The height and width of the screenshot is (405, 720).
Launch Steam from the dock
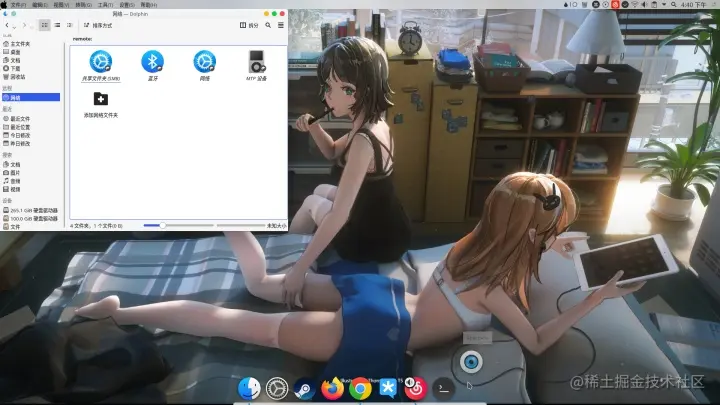pos(304,389)
